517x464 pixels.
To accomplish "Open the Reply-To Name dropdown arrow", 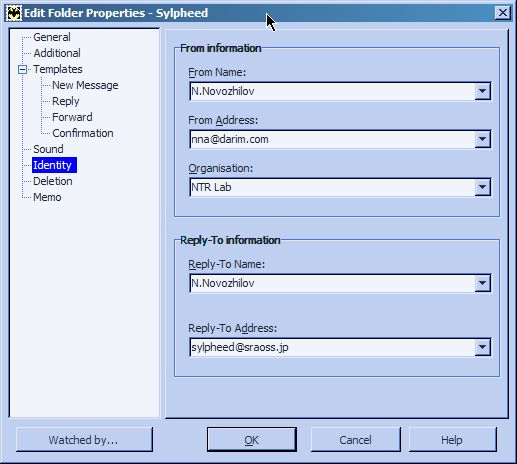I will point(482,283).
